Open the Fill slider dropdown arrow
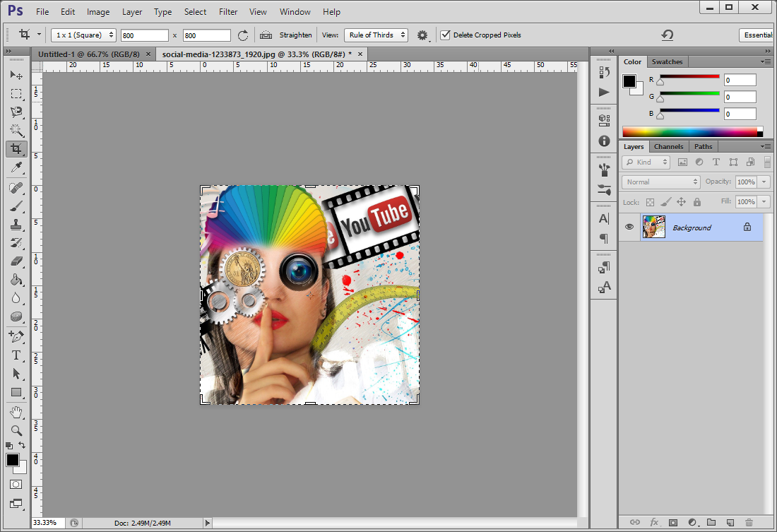The image size is (777, 532). [764, 202]
